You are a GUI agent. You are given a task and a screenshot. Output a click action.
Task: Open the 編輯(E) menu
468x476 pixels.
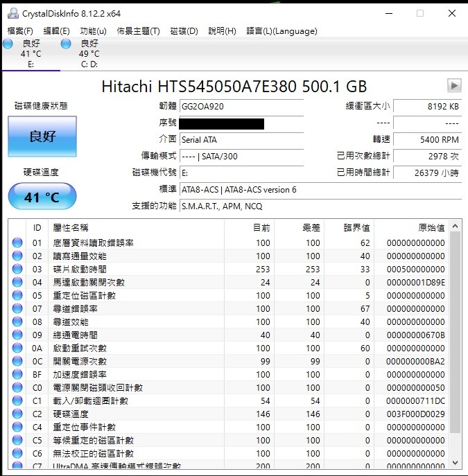pos(56,31)
